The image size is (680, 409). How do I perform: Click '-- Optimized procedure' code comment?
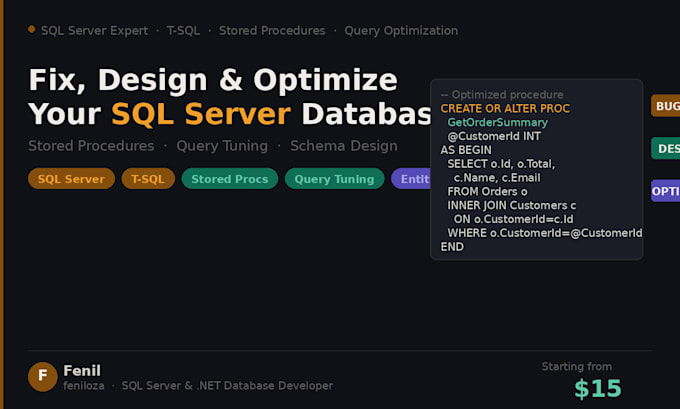pos(502,95)
